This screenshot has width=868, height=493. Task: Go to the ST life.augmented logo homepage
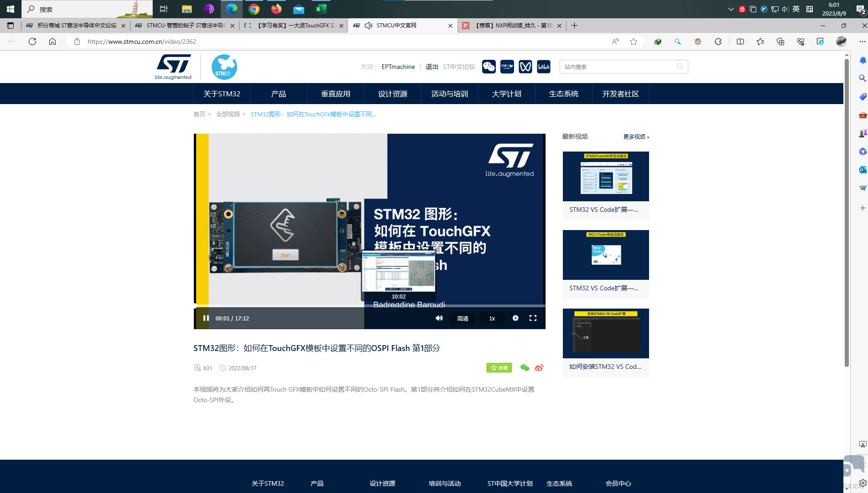(x=173, y=67)
